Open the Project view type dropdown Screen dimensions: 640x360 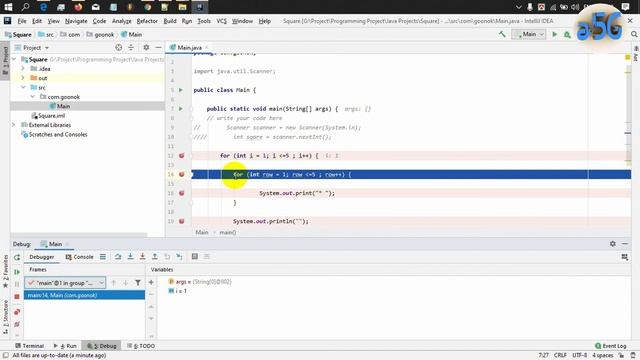point(36,48)
